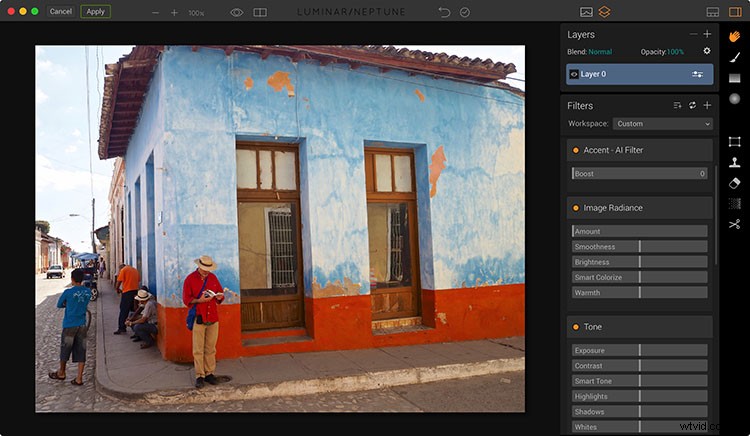Viewport: 750px width, 436px height.
Task: Adjust the Smoothness slider
Action: (640, 247)
